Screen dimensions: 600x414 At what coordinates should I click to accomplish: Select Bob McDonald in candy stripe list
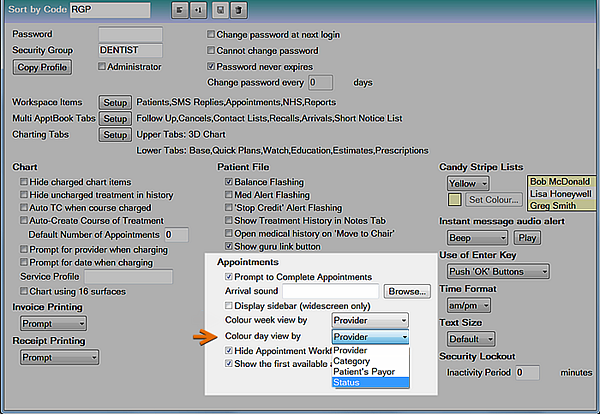coord(561,181)
